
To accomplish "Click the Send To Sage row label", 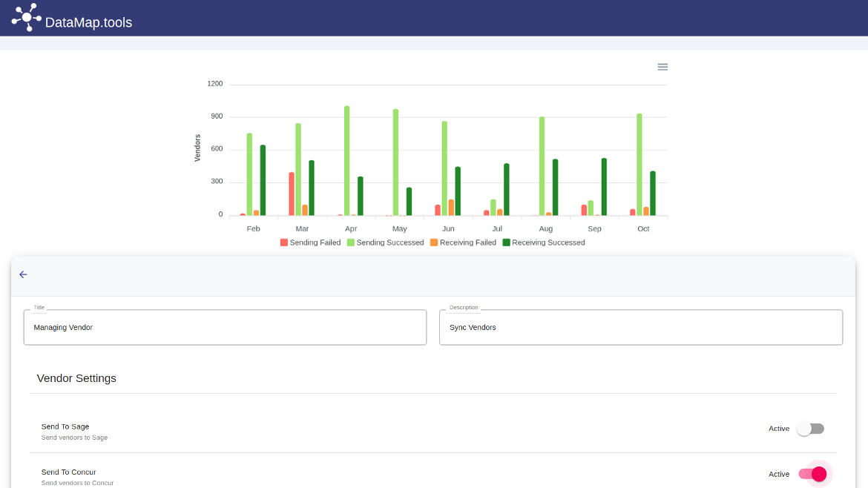I will point(65,426).
